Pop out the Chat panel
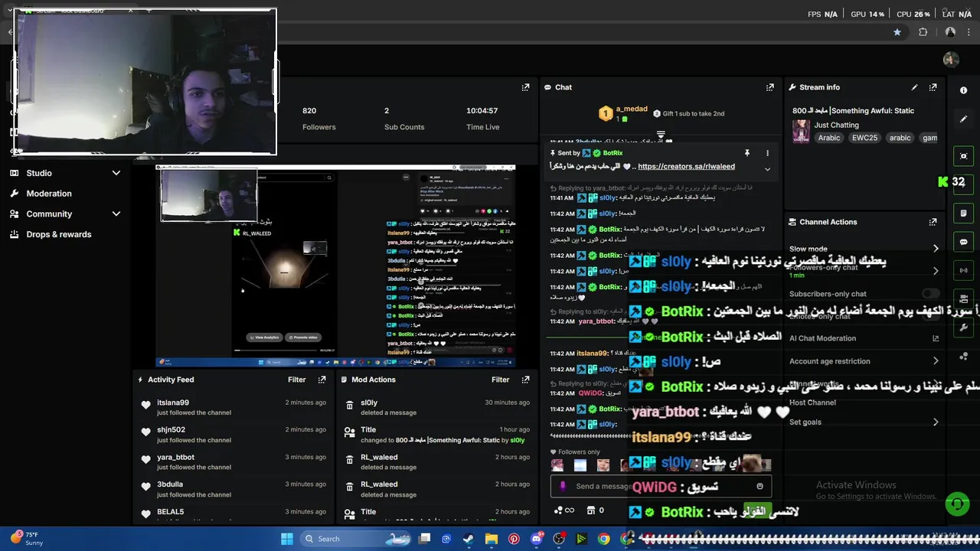 (769, 87)
